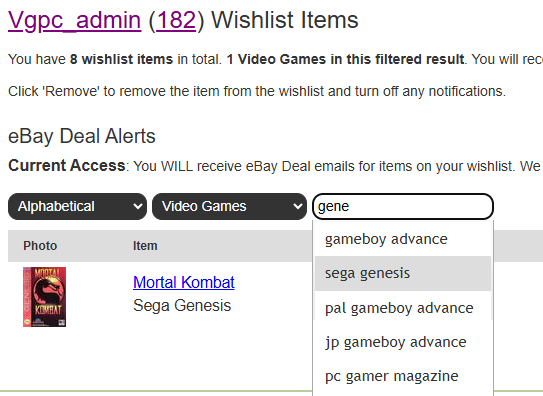
Task: Open the 182 feedback score link
Action: pos(176,20)
